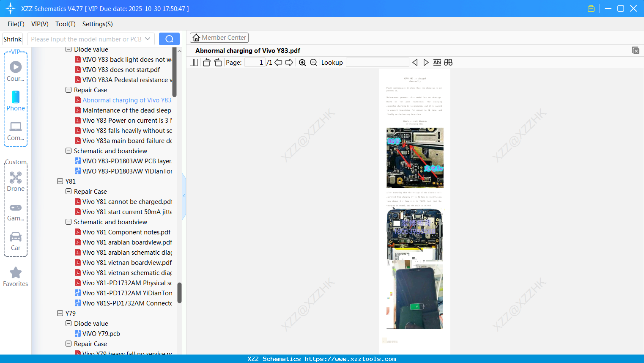Open Vivo Y81 start current 50mA file

point(123,212)
